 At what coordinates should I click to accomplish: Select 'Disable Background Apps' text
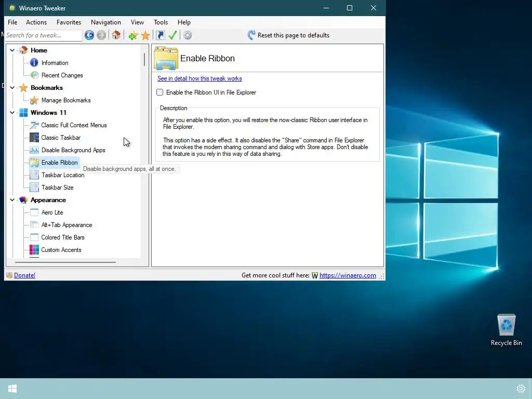click(x=73, y=150)
